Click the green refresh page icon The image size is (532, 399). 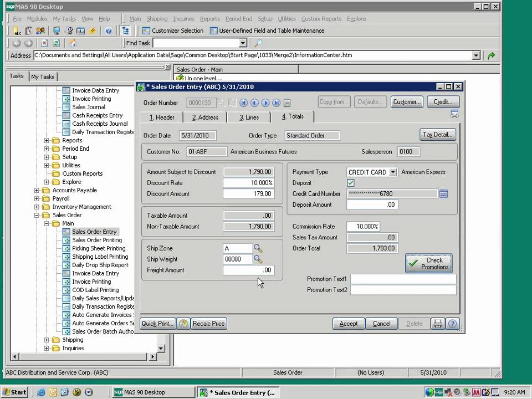click(x=57, y=43)
